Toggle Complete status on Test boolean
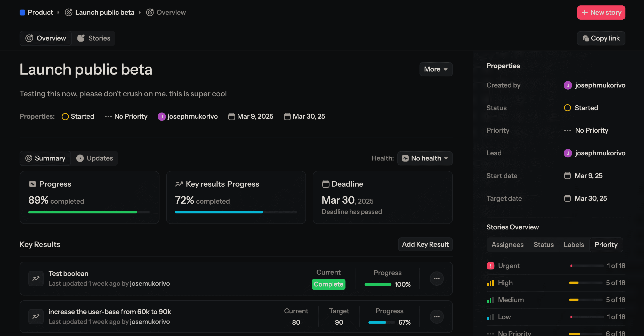Screen dimensions: 644x336 click(328, 284)
